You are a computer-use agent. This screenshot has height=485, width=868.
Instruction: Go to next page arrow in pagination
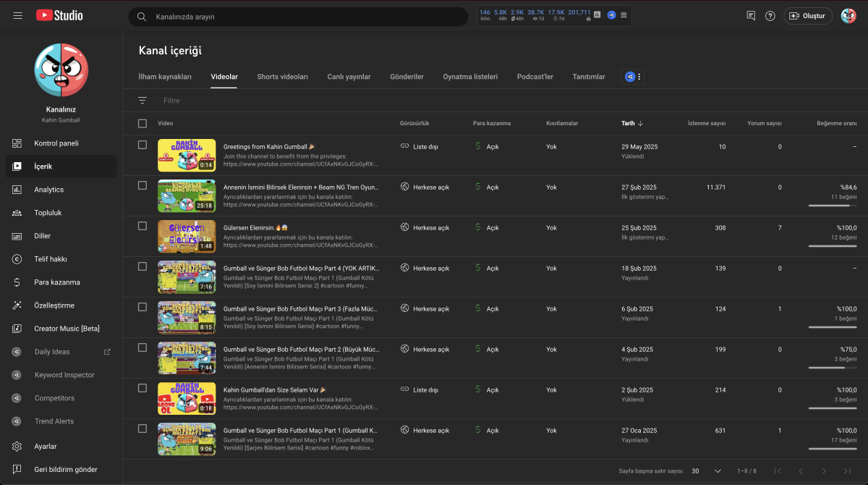tap(824, 471)
